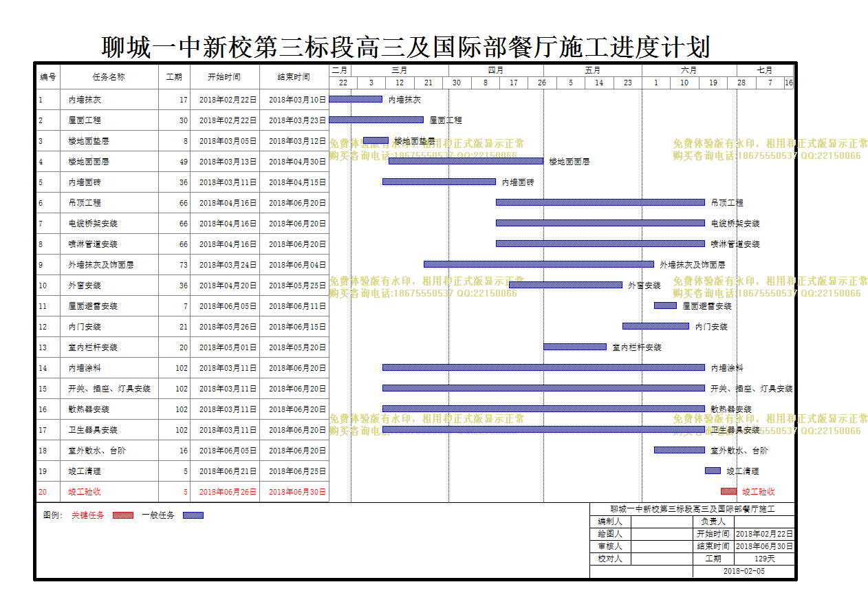Select the duration cell 49 for 楼地面面层
Viewport: 868px width, 613px height.
[175, 162]
